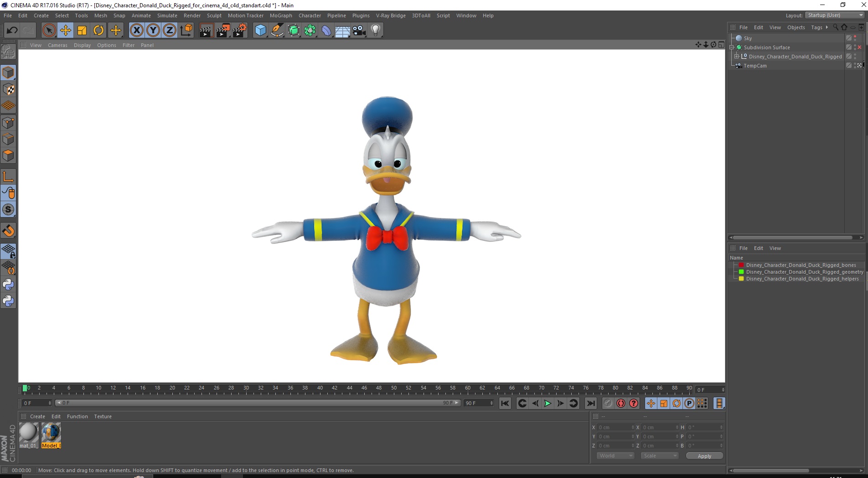Screen dimensions: 868x478
Task: Expand the Subdivision Surface tree node
Action: (x=732, y=47)
